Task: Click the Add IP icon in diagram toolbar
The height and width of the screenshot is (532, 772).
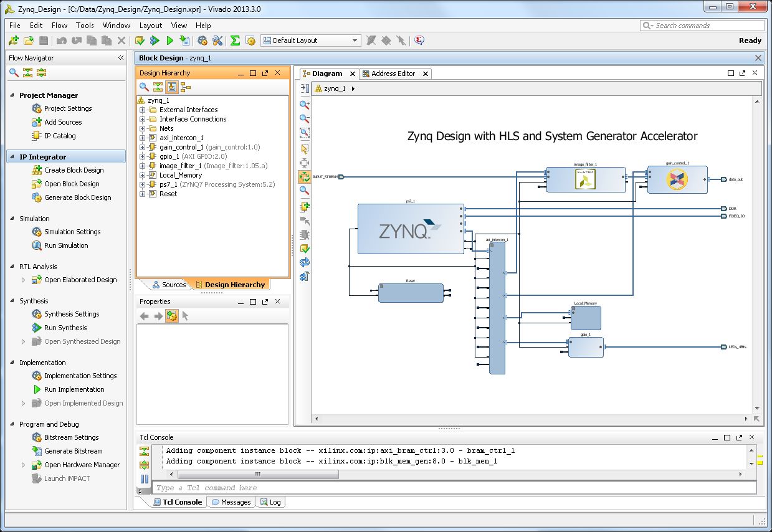Action: pyautogui.click(x=305, y=206)
